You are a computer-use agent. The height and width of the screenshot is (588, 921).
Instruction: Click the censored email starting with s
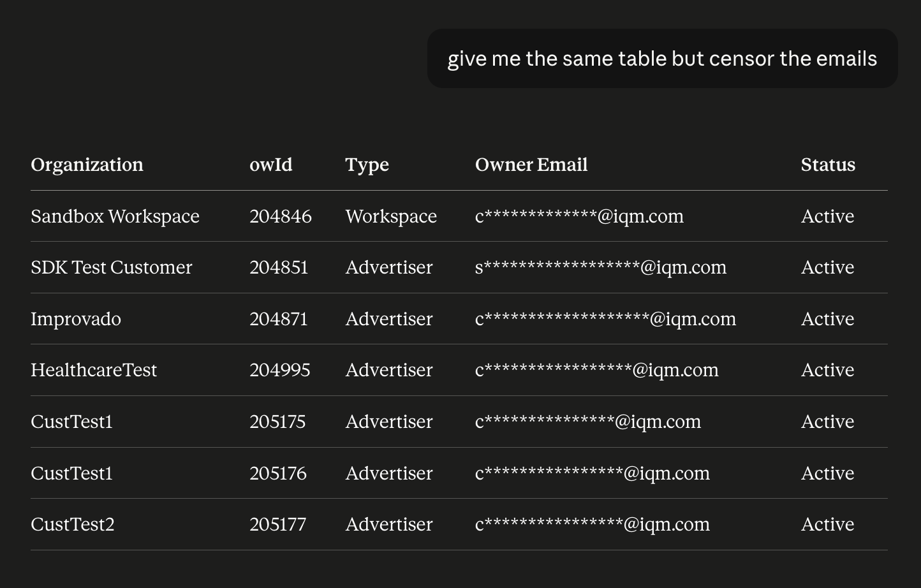click(x=601, y=267)
